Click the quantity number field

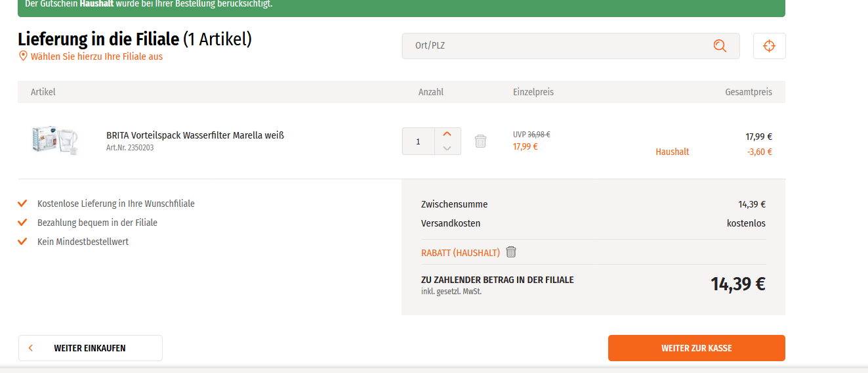419,141
